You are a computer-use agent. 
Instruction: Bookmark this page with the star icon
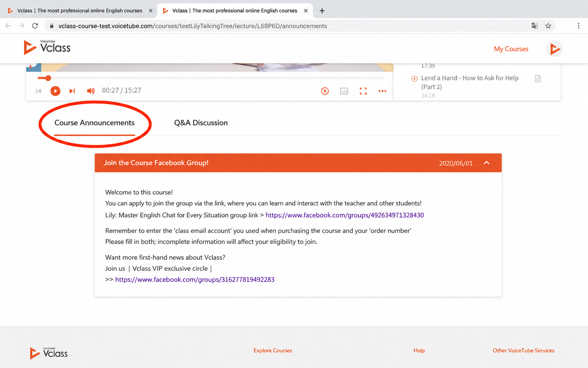(548, 26)
